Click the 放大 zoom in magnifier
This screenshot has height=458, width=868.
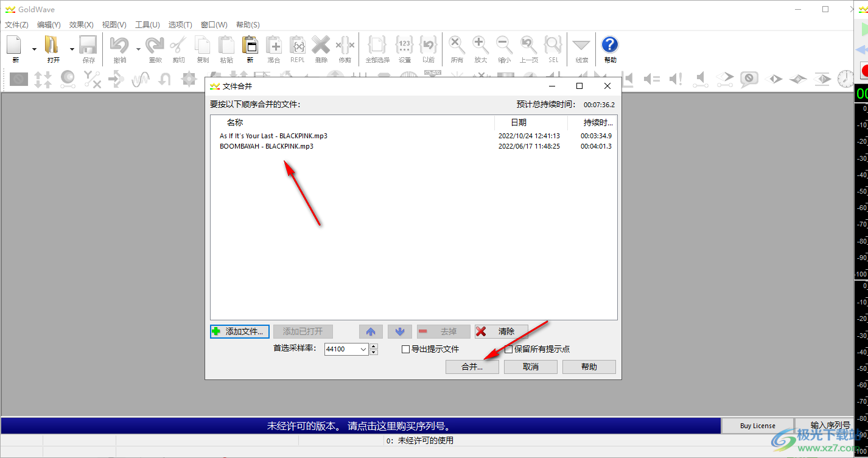(480, 46)
